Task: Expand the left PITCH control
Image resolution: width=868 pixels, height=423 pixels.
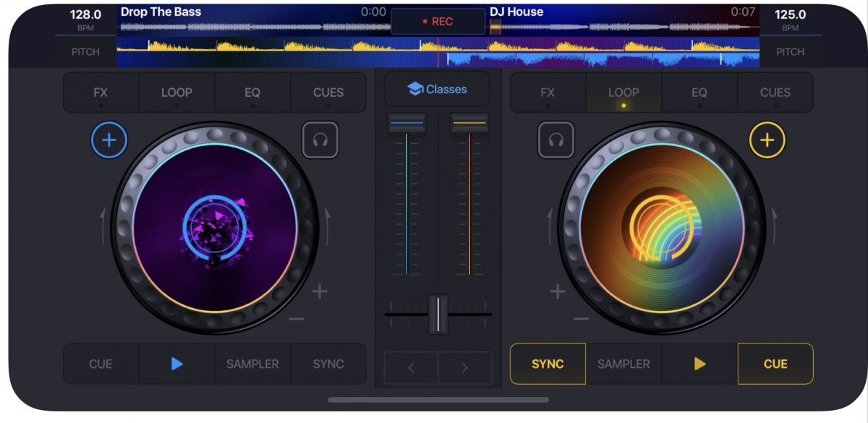Action: [x=85, y=52]
